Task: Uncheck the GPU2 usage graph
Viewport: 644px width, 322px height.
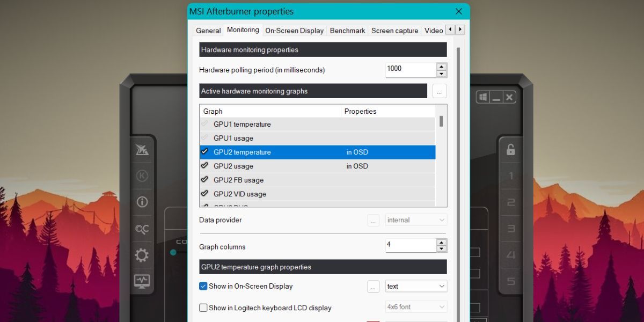Action: 204,166
